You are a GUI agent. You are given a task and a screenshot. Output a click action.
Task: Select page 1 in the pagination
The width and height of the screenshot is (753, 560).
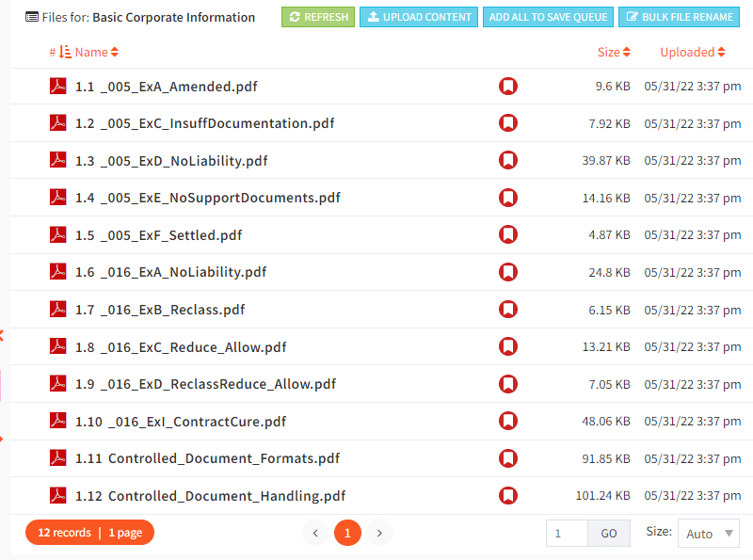pyautogui.click(x=347, y=533)
